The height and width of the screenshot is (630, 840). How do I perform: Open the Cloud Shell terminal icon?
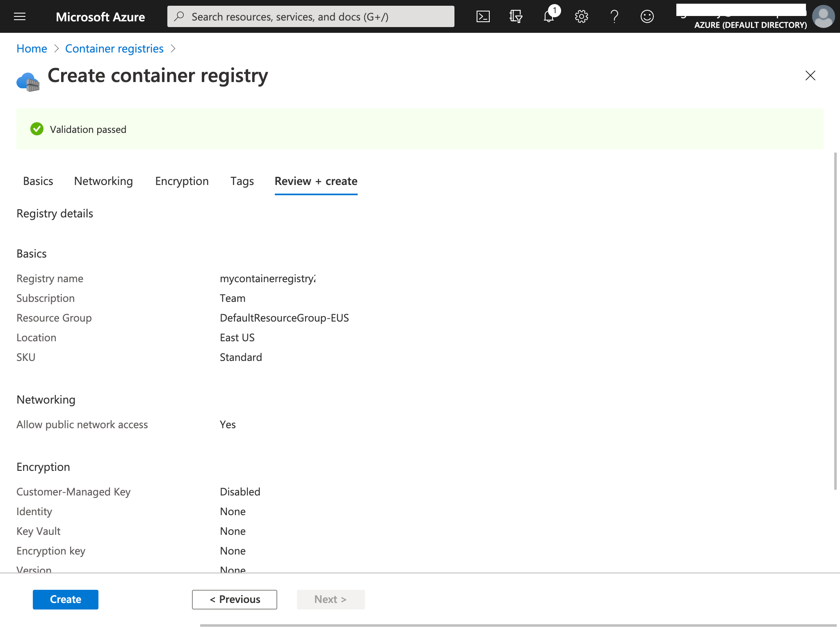pos(484,16)
